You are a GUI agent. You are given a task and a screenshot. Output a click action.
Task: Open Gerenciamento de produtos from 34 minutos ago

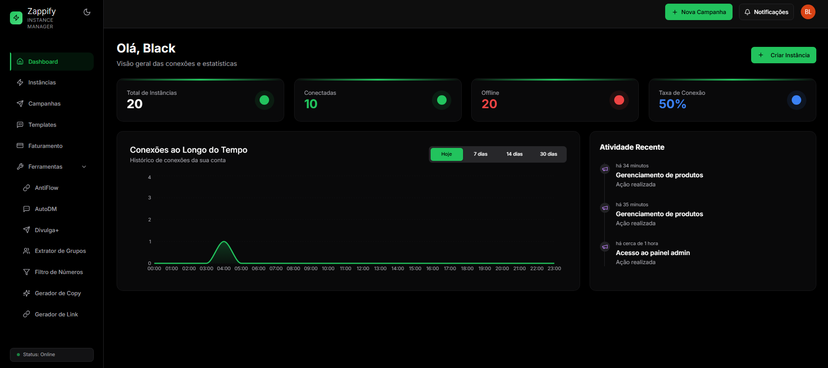(659, 175)
